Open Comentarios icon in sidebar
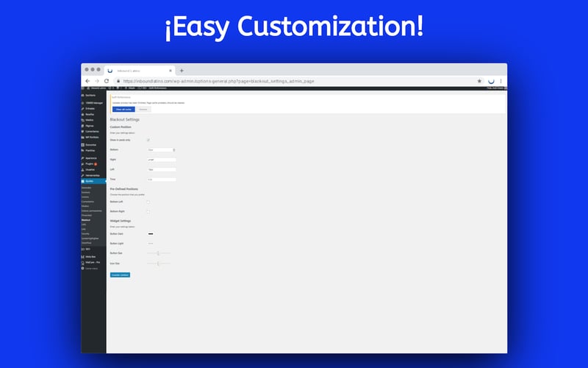Screen dimensions: 588x368 [83, 132]
